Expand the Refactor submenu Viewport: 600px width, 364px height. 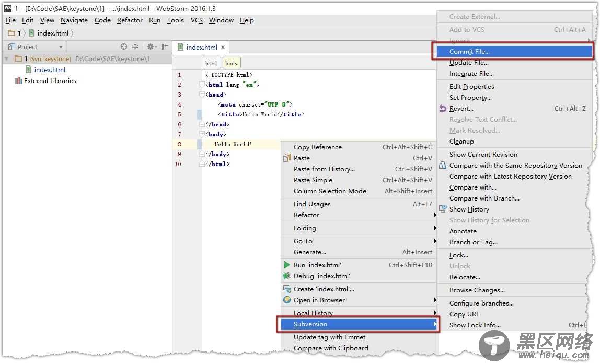pos(435,215)
